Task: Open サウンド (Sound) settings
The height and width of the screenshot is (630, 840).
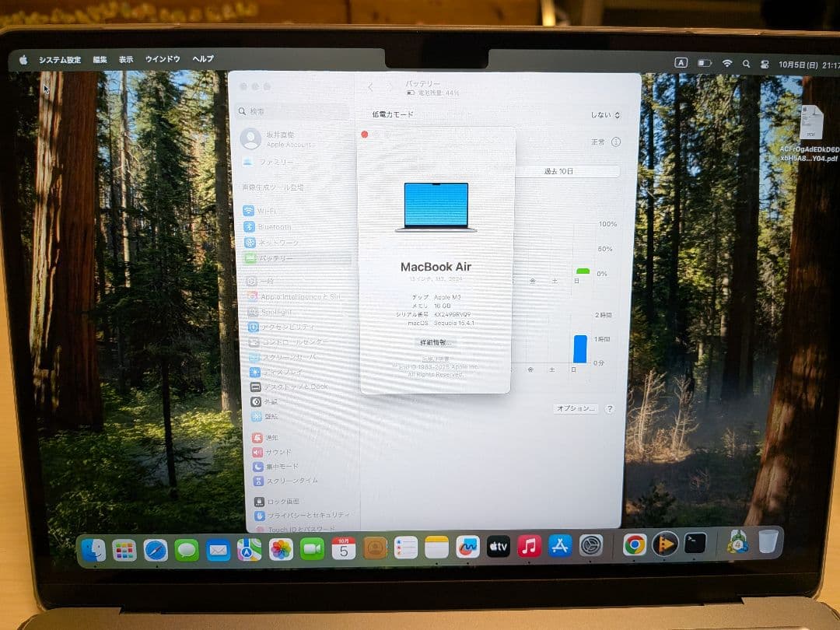Action: (280, 452)
